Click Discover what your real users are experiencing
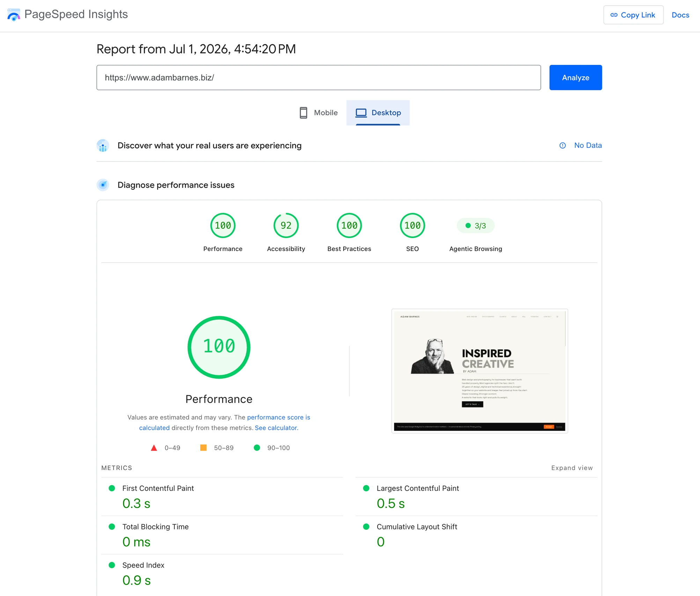Image resolution: width=700 pixels, height=596 pixels. 209,146
